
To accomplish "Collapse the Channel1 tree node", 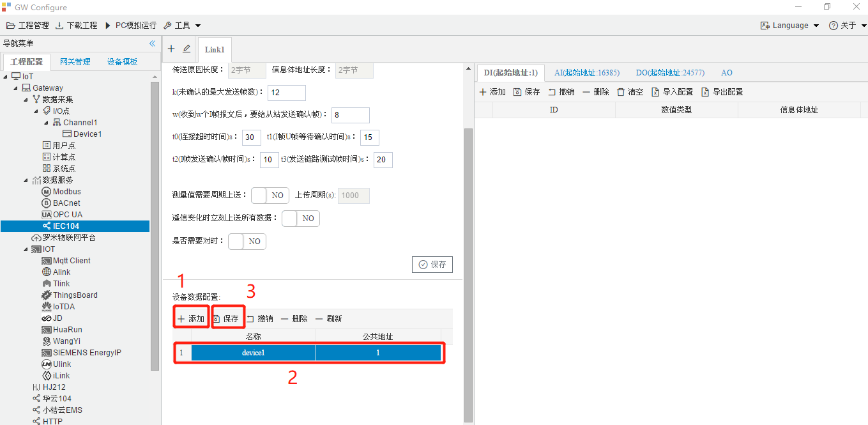I will (x=46, y=123).
